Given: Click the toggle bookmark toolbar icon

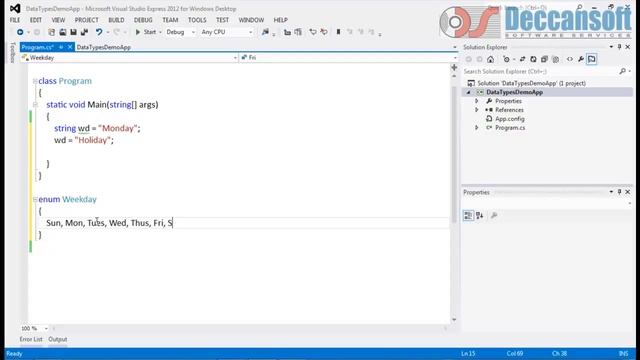Looking at the screenshot, I should pos(338,32).
